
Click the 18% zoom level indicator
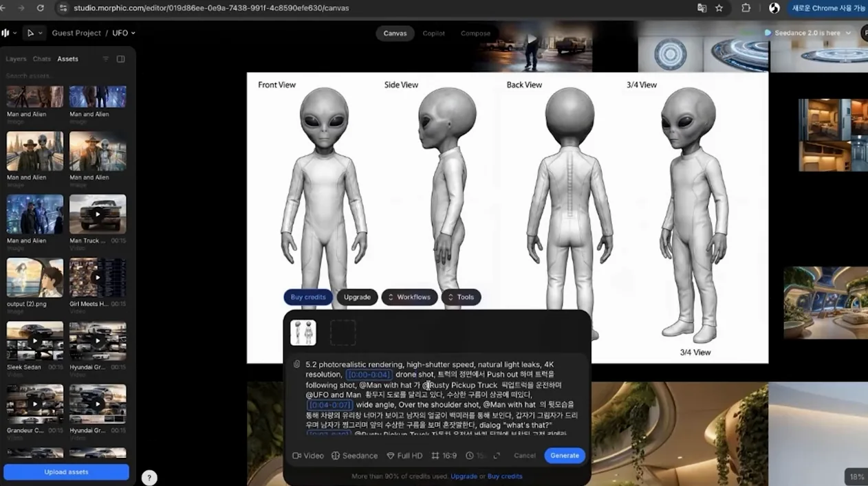(x=856, y=476)
